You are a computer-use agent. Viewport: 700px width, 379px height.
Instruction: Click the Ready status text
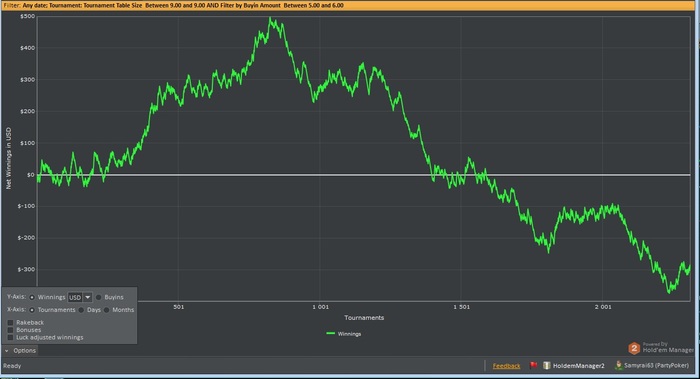[x=12, y=366]
